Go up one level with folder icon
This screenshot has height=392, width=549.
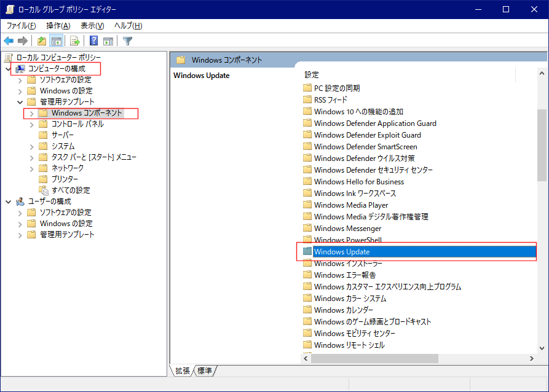click(42, 41)
